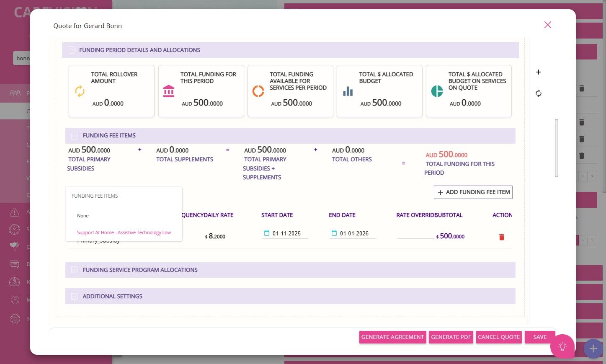Viewport: 606px width, 364px height.
Task: Click the Total Rollover Amount card title
Action: click(x=114, y=77)
